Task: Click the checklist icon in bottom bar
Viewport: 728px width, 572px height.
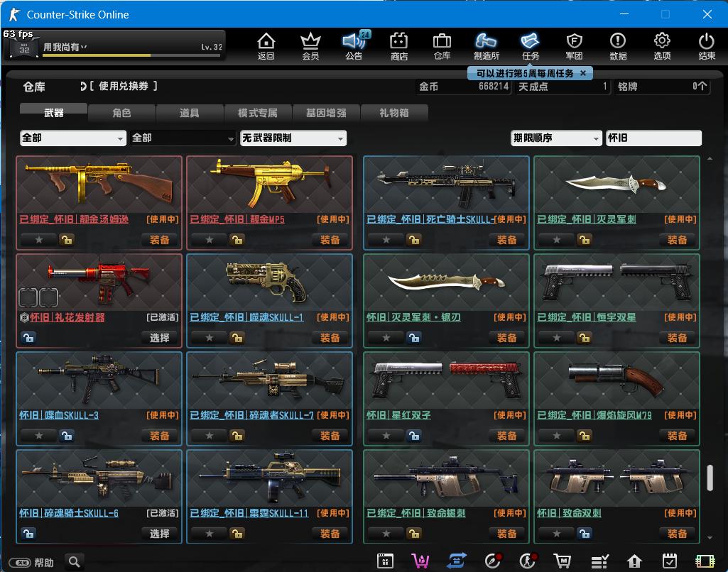Action: point(599,561)
